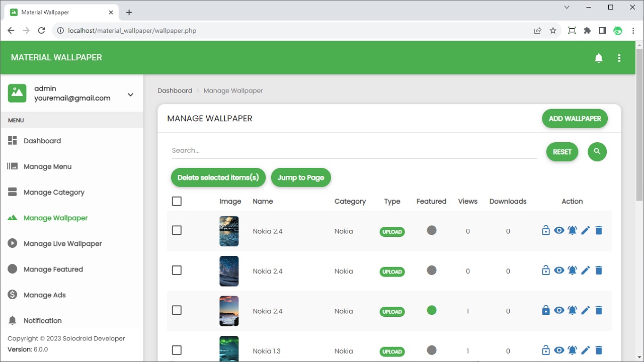Delete the Nokia 1.3 wallpaper with trash icon
Screen dimensions: 644x362
click(599, 350)
